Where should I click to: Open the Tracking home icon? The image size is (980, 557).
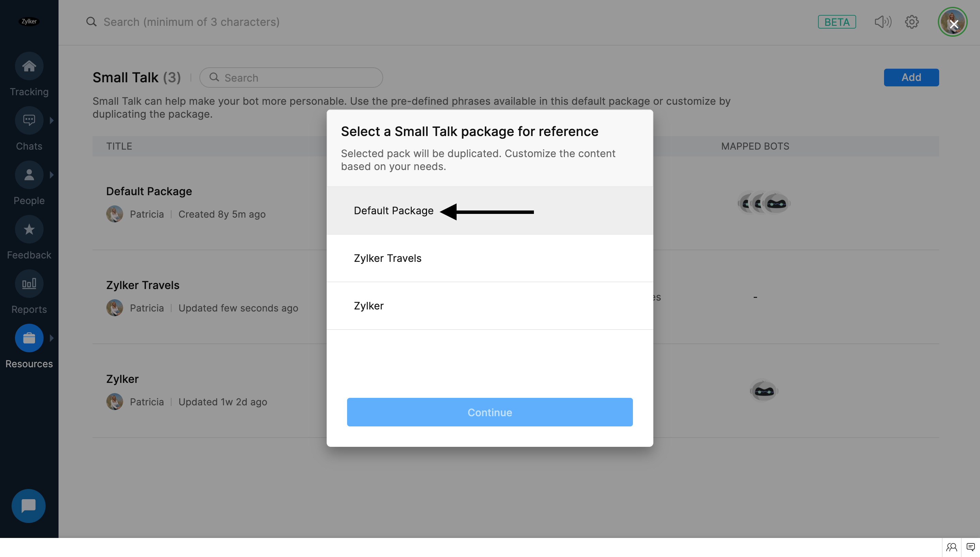(x=29, y=66)
